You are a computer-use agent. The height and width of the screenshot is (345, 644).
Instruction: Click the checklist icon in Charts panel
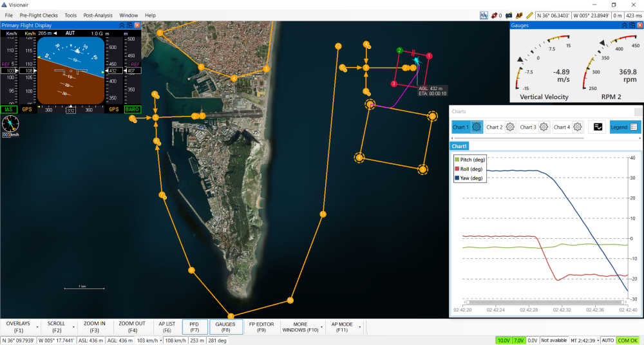coord(597,127)
